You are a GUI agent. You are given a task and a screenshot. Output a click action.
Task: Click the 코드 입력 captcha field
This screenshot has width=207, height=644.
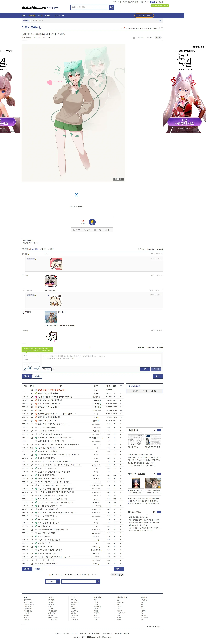[x=32, y=364]
